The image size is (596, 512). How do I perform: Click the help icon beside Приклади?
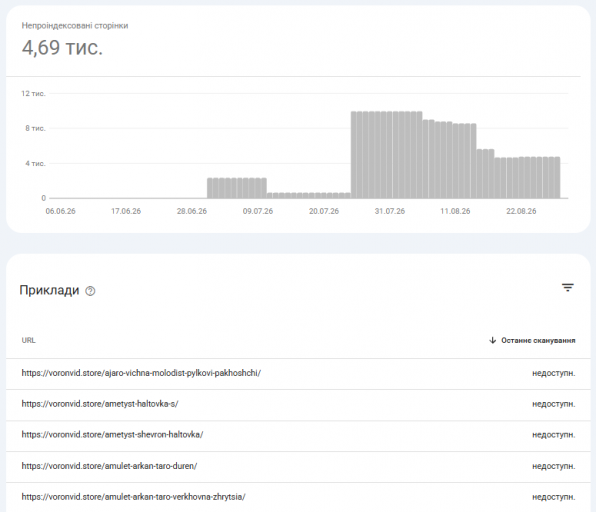[90, 291]
